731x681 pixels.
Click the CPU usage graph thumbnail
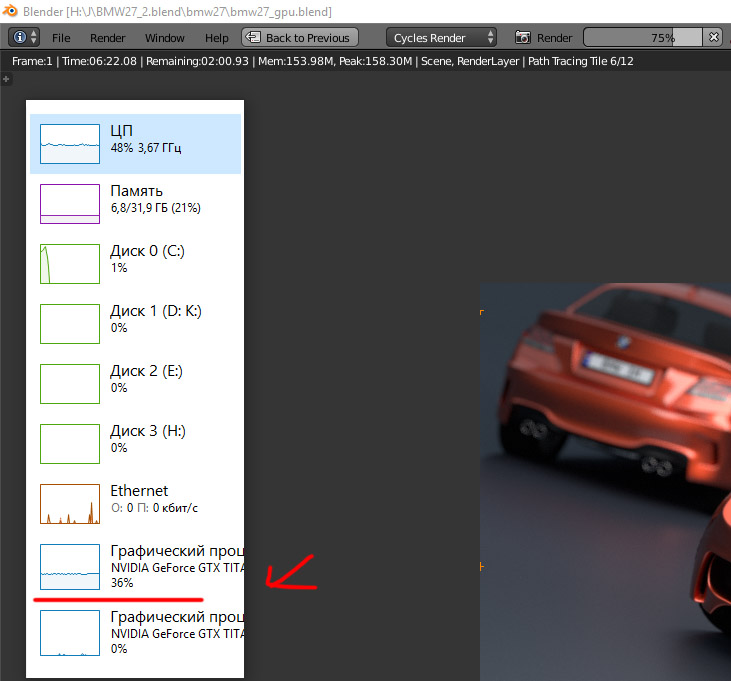[x=70, y=144]
